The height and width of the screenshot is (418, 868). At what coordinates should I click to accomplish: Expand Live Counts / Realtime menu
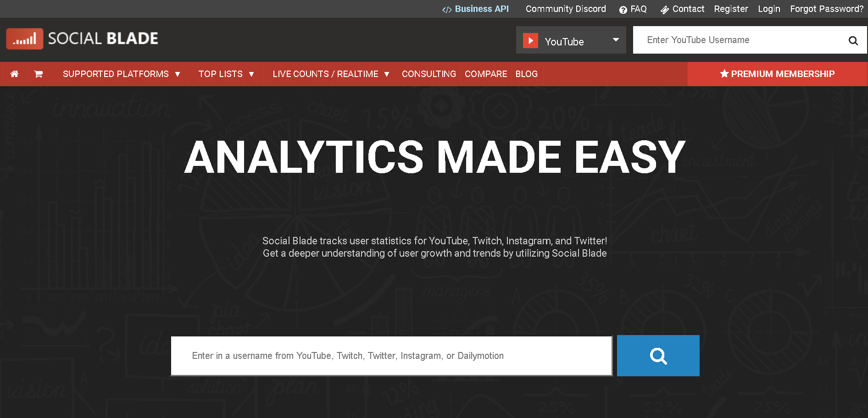(330, 74)
